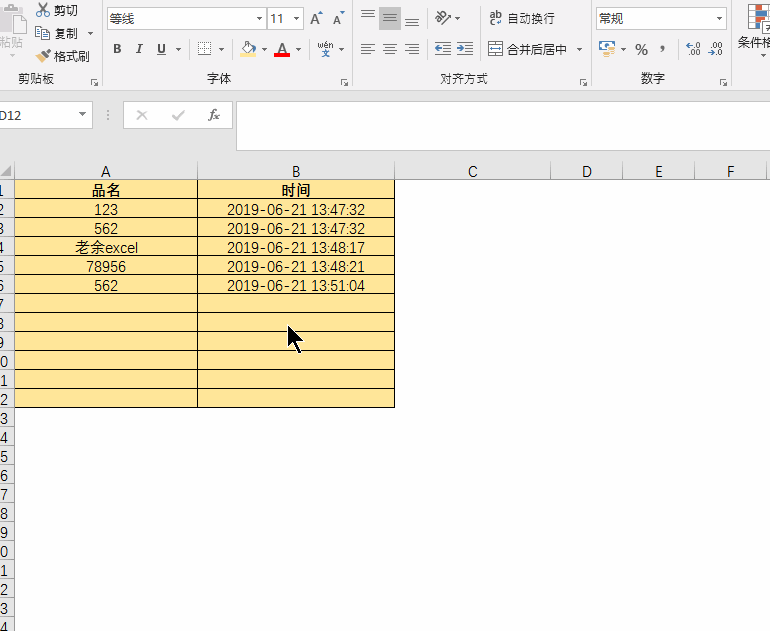The width and height of the screenshot is (770, 631).
Task: Decrease decimal places
Action: tap(715, 49)
